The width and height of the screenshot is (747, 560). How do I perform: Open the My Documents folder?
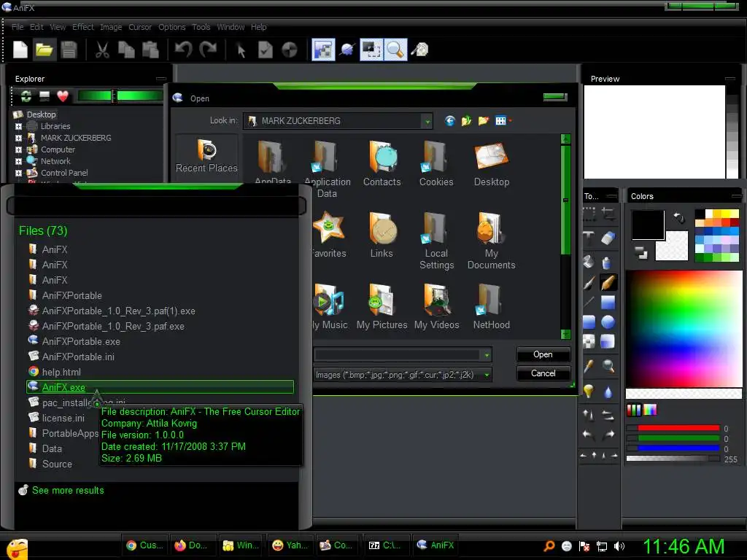[491, 241]
